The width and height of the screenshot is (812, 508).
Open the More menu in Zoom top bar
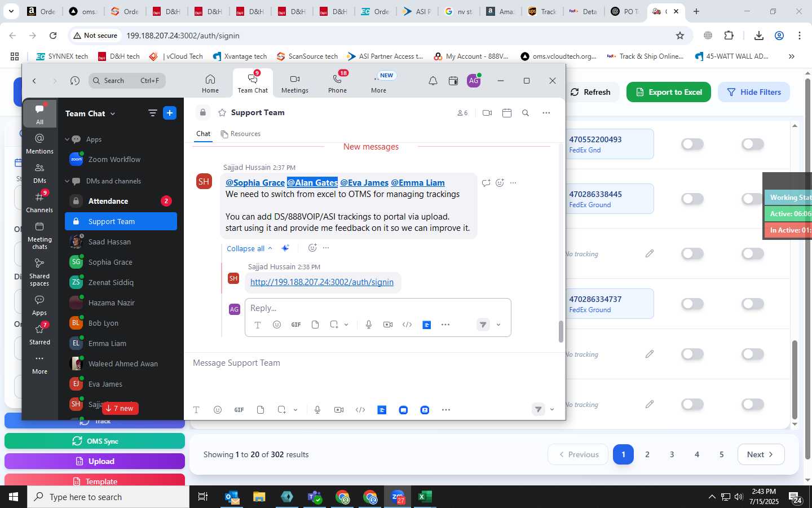click(x=379, y=84)
